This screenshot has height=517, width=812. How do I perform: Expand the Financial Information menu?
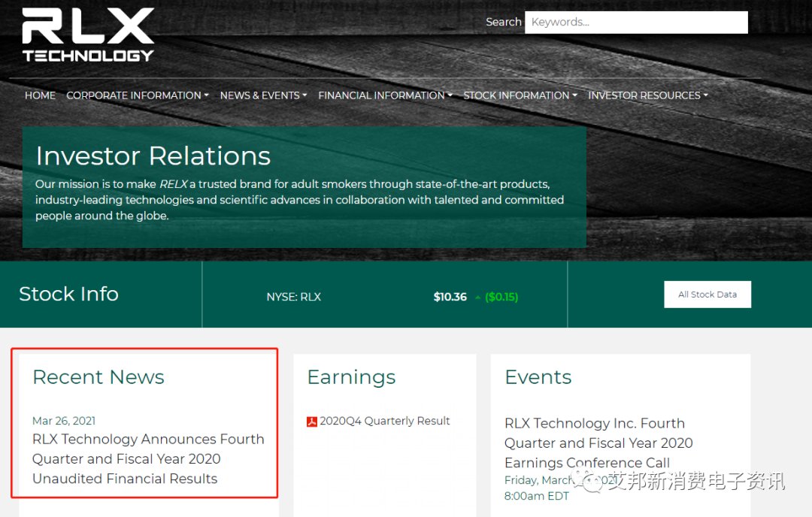385,95
